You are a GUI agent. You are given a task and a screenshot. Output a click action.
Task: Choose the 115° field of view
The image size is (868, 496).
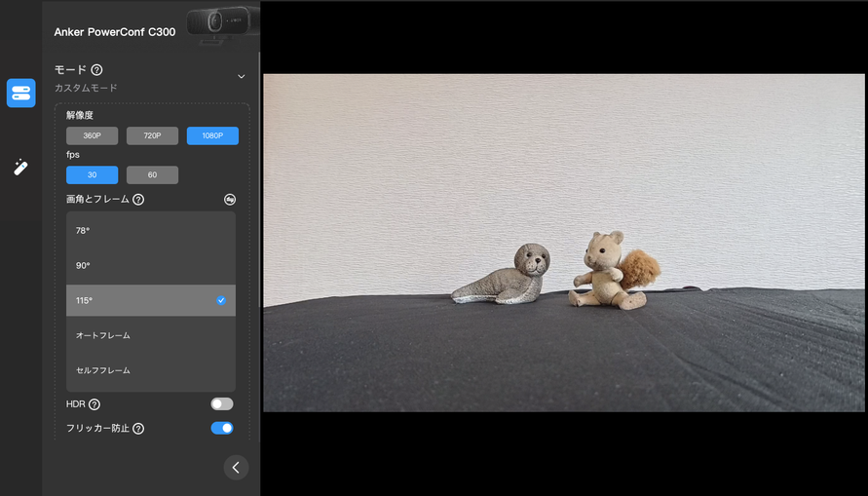(151, 300)
